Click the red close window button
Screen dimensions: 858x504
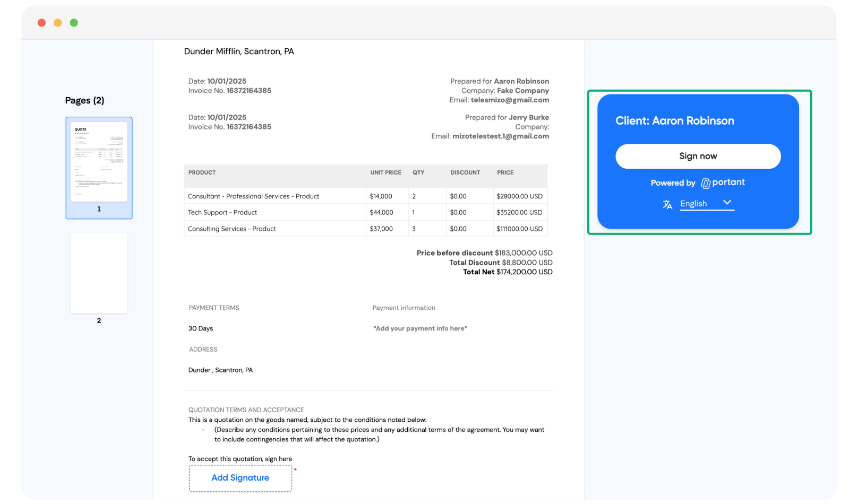pos(41,23)
